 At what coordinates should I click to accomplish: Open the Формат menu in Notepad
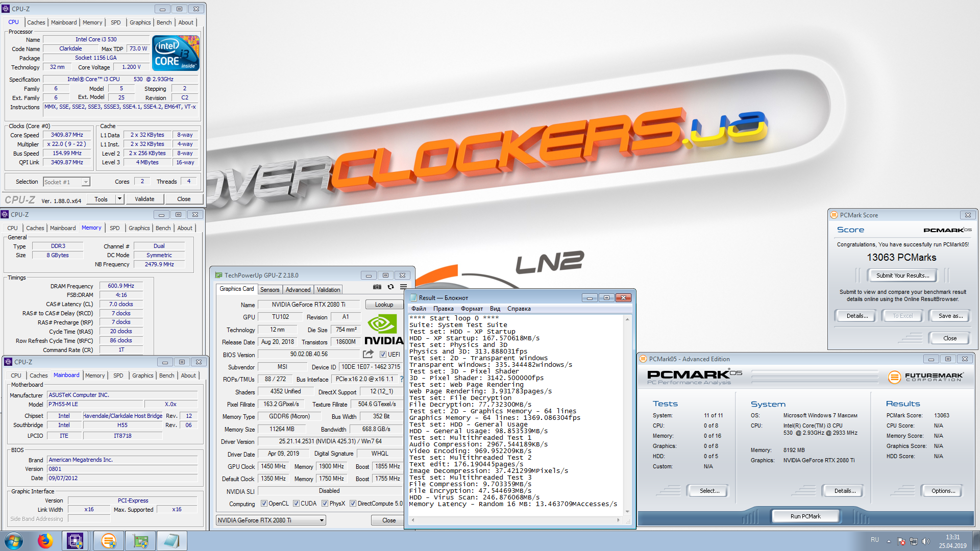point(472,309)
